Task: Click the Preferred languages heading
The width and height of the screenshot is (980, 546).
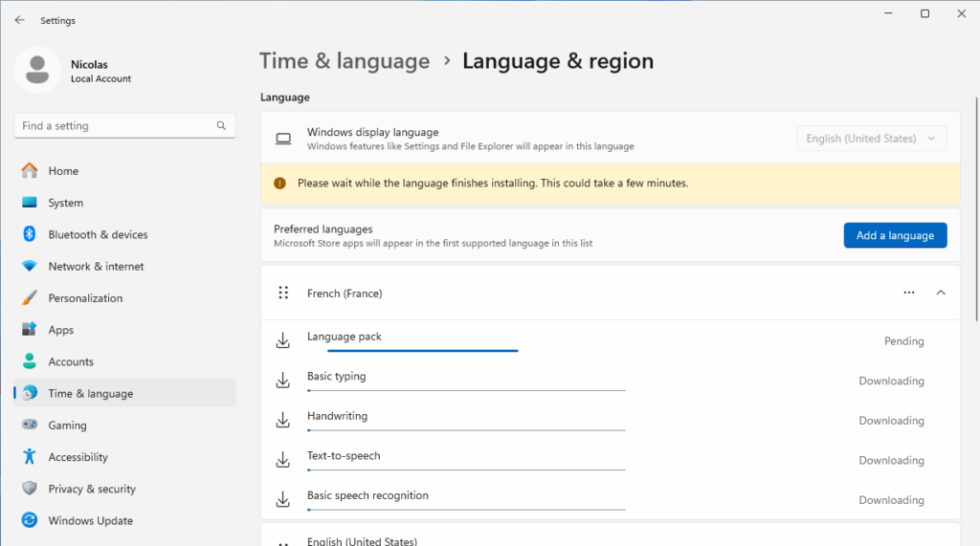Action: pos(323,229)
